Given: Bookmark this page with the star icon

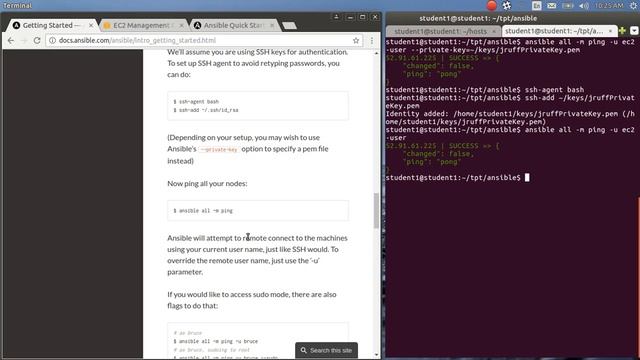Looking at the screenshot, I should [x=356, y=40].
